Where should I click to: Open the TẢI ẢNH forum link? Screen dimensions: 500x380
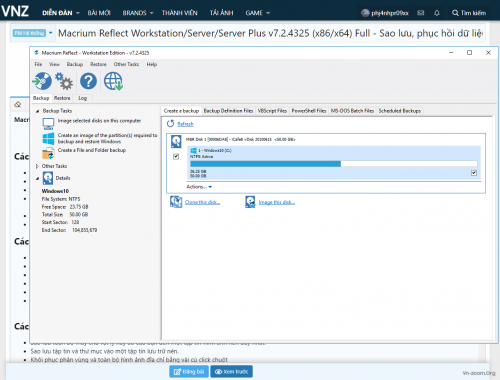click(221, 13)
